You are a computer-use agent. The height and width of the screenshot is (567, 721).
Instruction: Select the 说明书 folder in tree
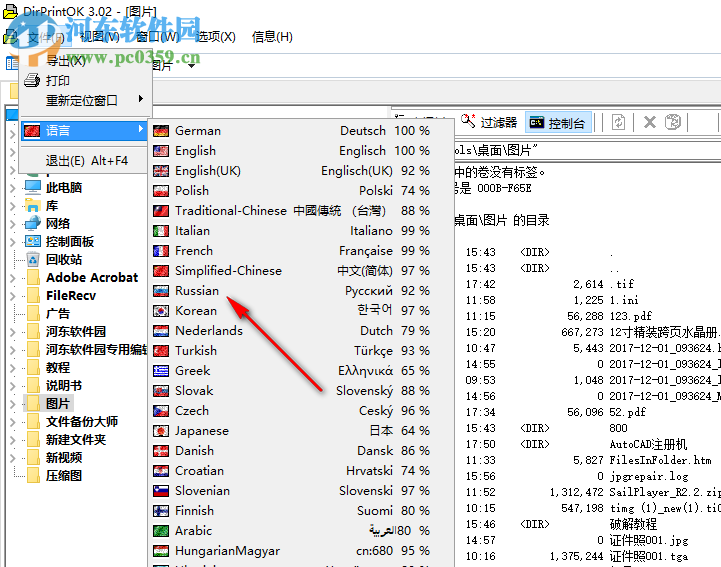point(63,385)
